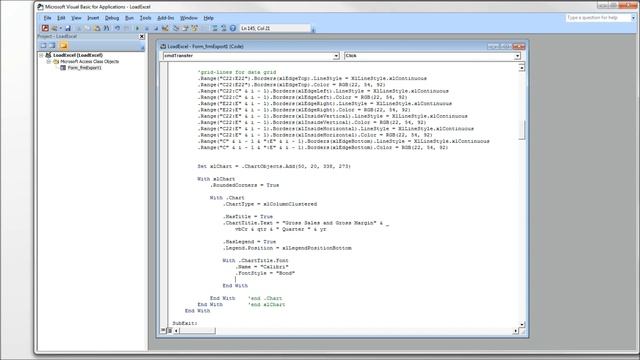Click the Ln 245, Col 21 position box
The height and width of the screenshot is (360, 640).
pyautogui.click(x=275, y=28)
